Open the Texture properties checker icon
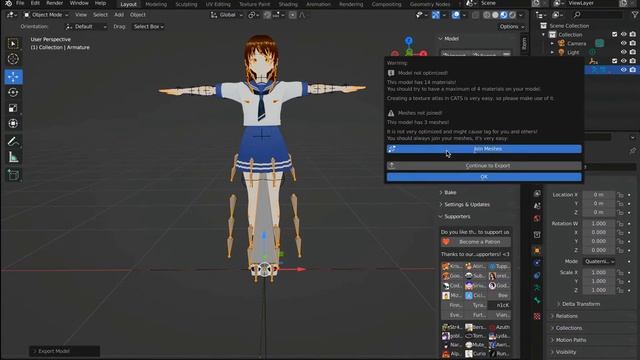 click(537, 316)
